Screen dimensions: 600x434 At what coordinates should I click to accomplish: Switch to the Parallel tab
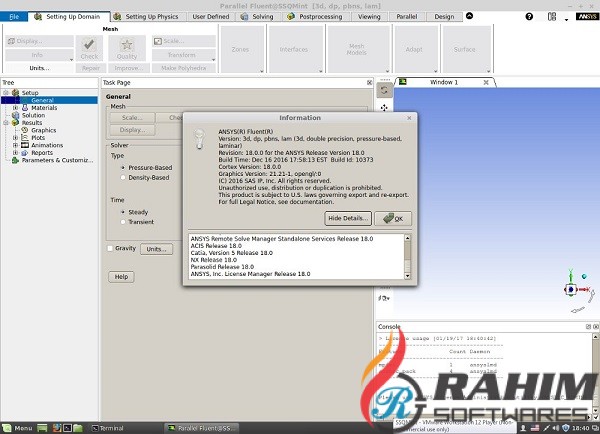(407, 16)
